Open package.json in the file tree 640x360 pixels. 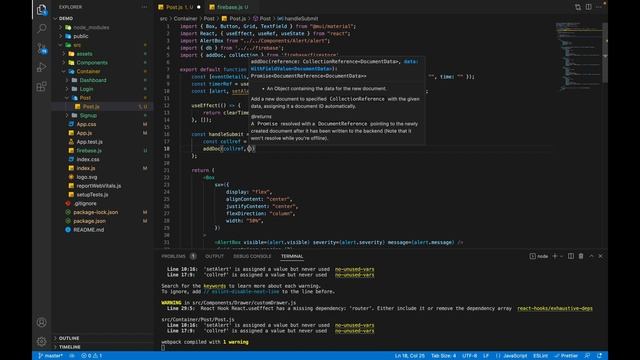(102, 221)
